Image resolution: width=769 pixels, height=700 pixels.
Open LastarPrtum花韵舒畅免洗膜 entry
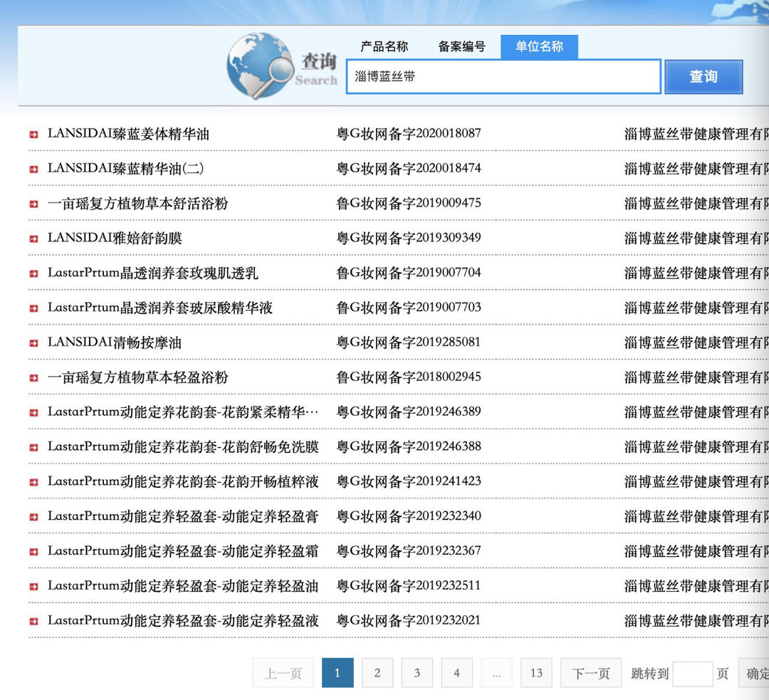183,447
